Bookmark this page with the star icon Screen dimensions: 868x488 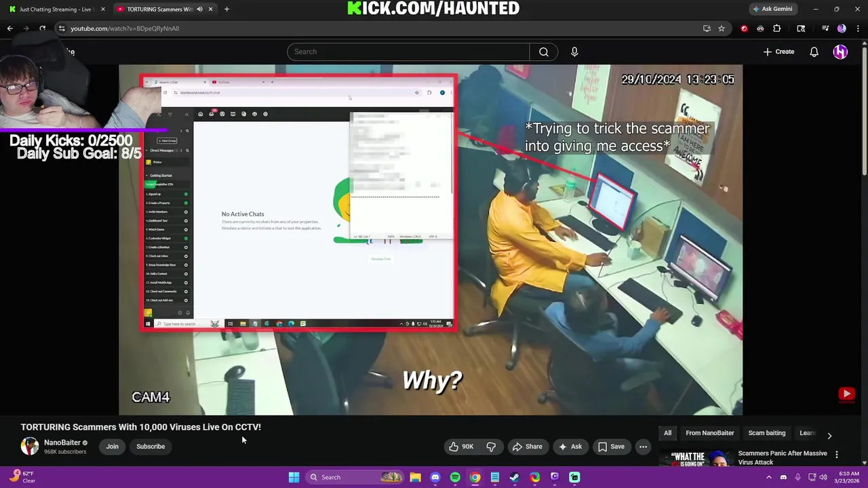pos(722,28)
